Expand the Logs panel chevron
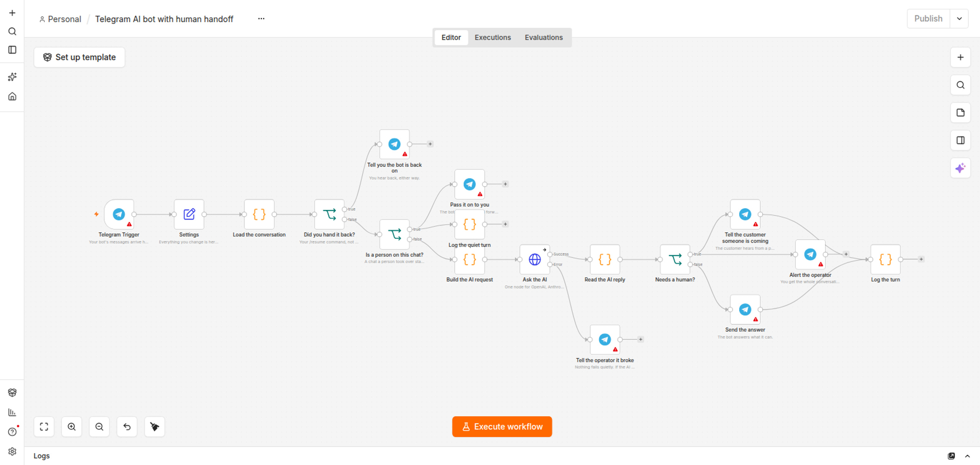 point(967,456)
